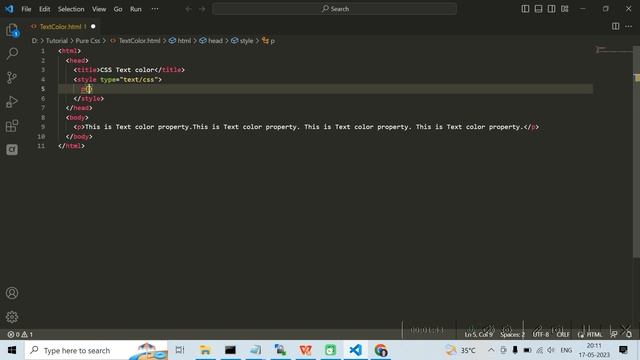The height and width of the screenshot is (360, 640).
Task: Open the weather widget showing 35°C
Action: (x=460, y=350)
